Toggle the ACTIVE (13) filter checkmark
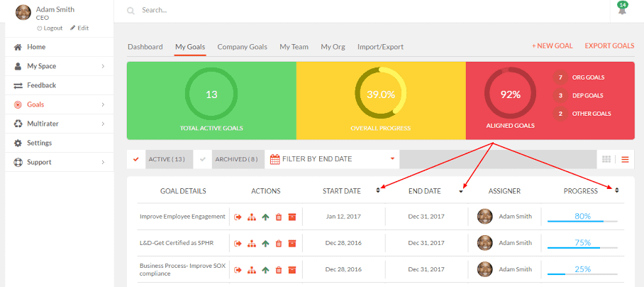The image size is (644, 287). (x=136, y=159)
